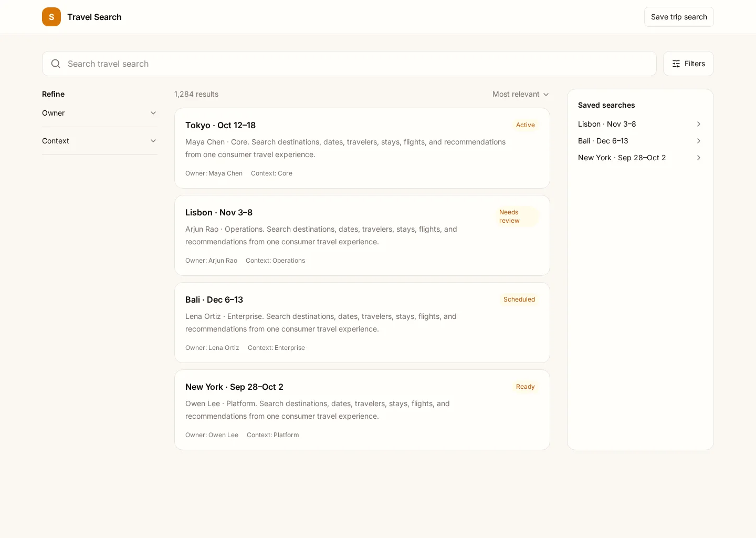Click Owner: Maya Chen tag

click(214, 173)
